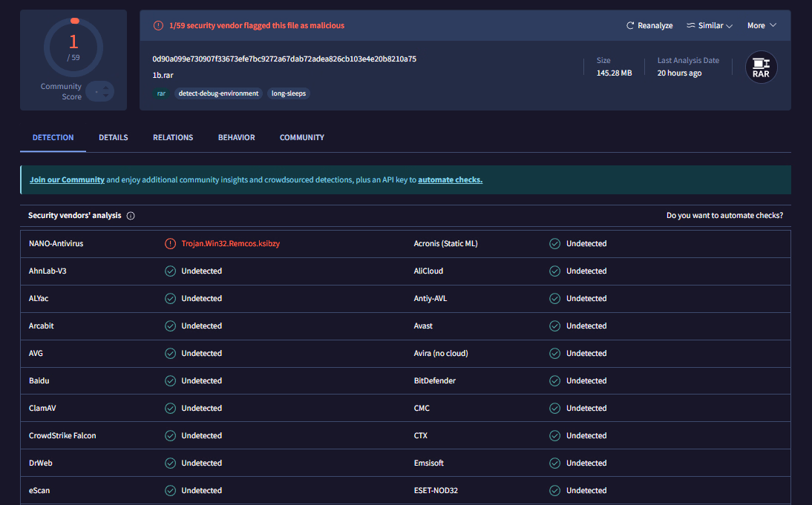The height and width of the screenshot is (505, 812).
Task: Click the AVG undetected check icon
Action: (x=171, y=354)
